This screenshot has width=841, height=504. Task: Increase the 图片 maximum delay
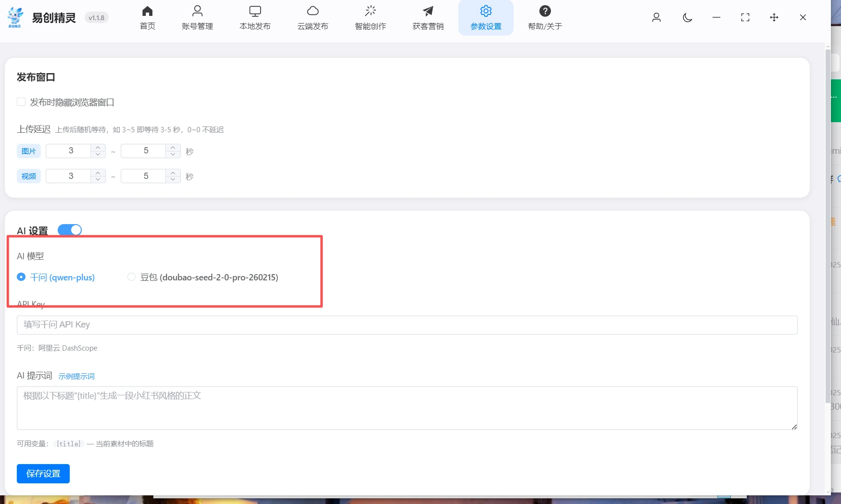pyautogui.click(x=173, y=147)
